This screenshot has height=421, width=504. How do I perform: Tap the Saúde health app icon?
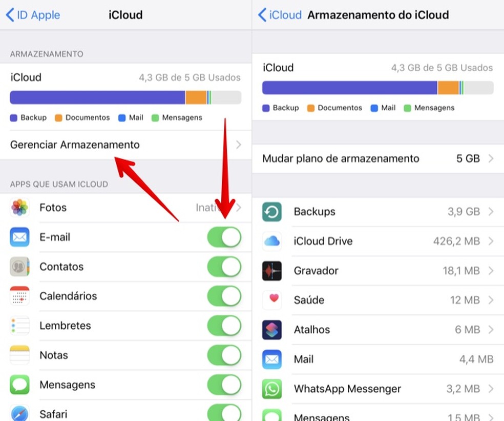click(x=272, y=300)
